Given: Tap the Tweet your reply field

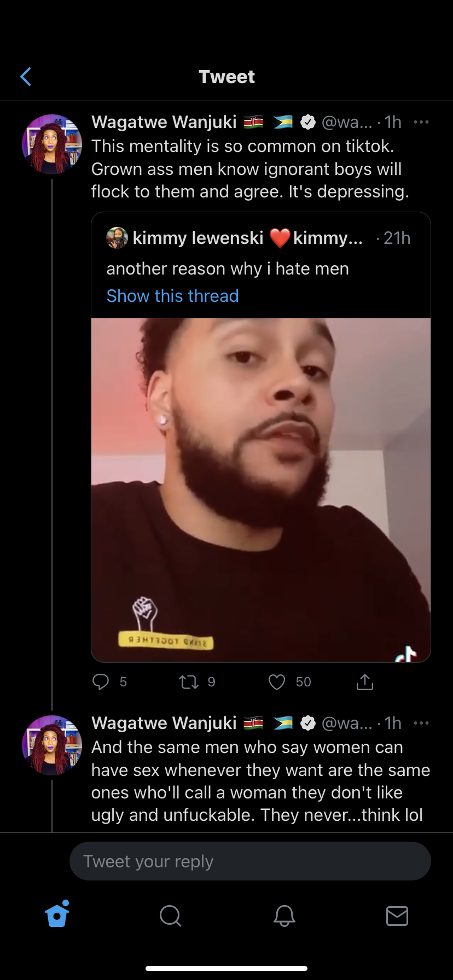Looking at the screenshot, I should pyautogui.click(x=250, y=861).
